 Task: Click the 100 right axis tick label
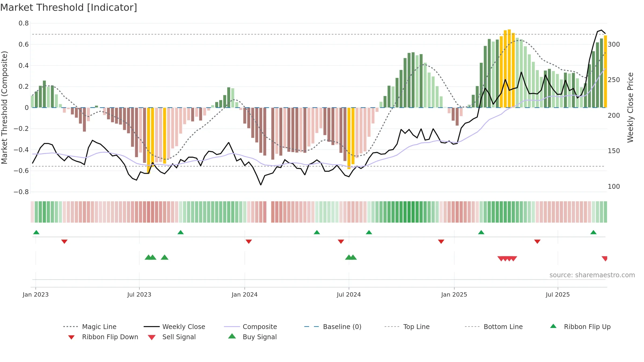click(x=614, y=187)
